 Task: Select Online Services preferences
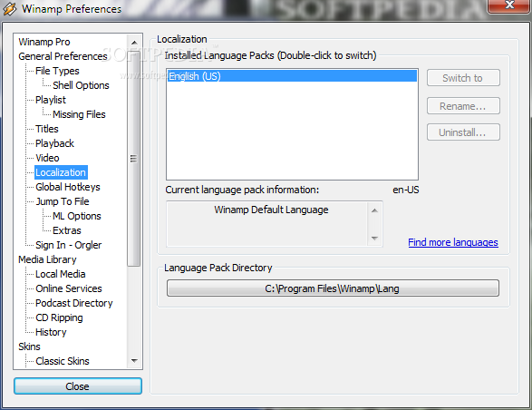(x=69, y=288)
